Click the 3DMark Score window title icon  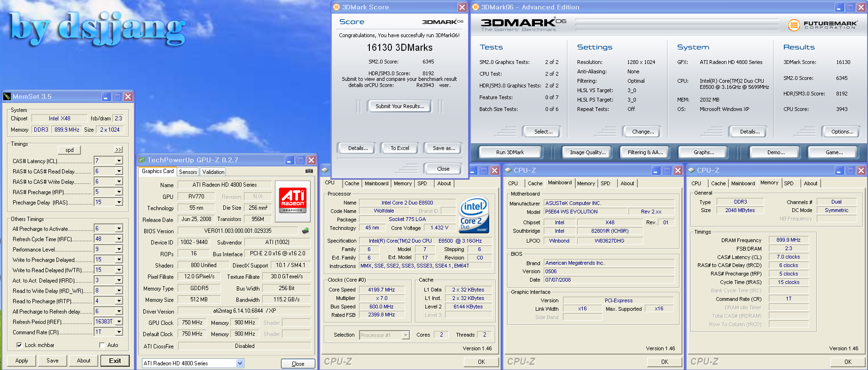click(336, 7)
